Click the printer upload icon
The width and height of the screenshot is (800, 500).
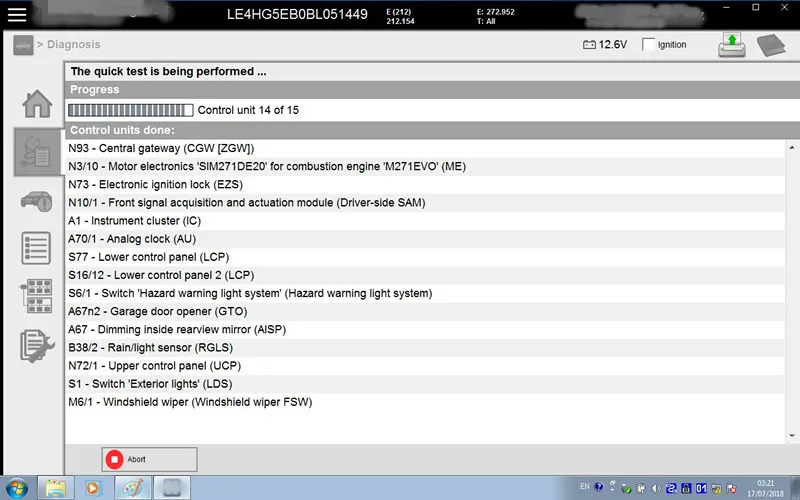732,45
